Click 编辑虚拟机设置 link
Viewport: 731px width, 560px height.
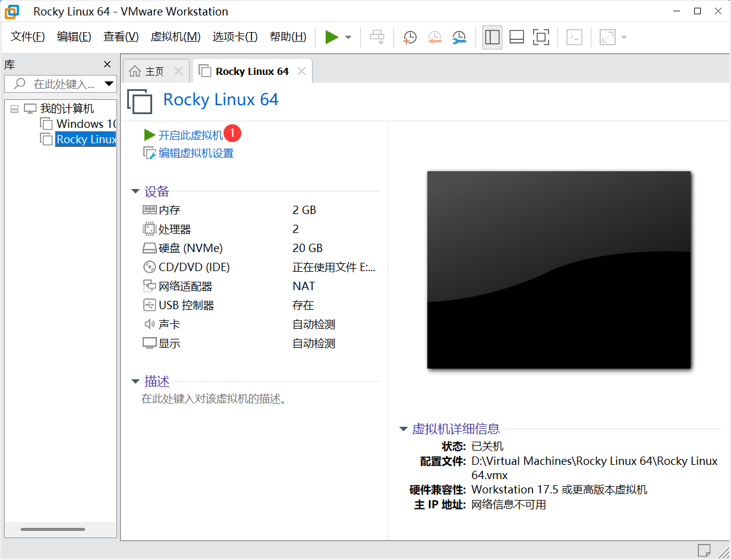pyautogui.click(x=196, y=153)
